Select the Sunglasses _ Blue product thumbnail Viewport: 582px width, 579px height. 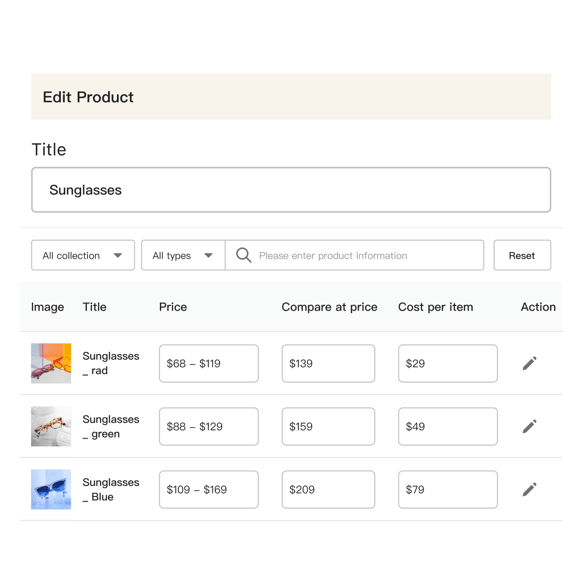tap(51, 490)
